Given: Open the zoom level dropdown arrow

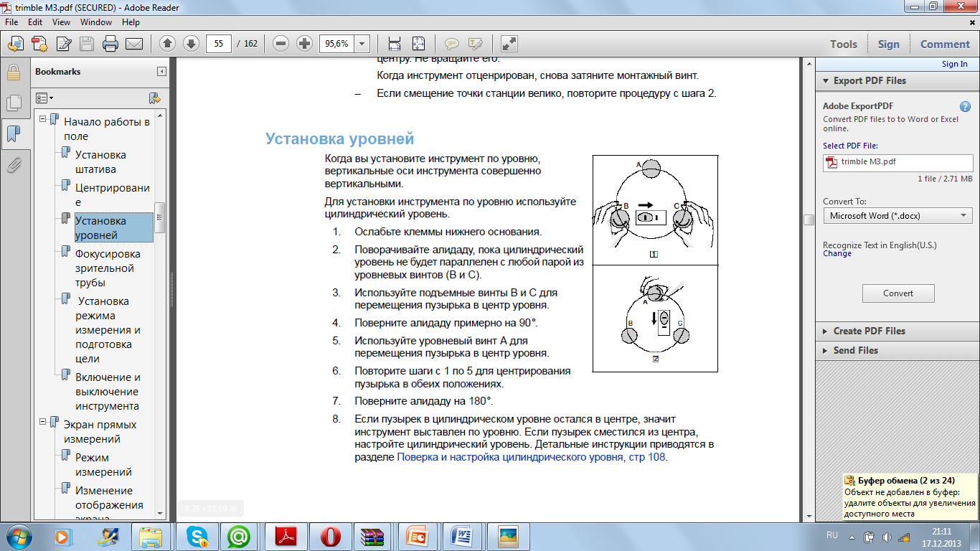Looking at the screenshot, I should click(x=362, y=44).
